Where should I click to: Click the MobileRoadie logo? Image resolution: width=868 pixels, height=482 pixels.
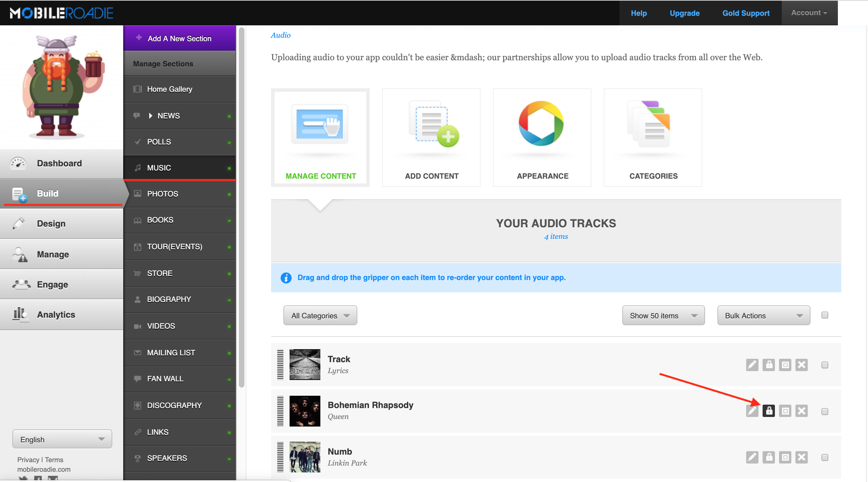pyautogui.click(x=62, y=13)
